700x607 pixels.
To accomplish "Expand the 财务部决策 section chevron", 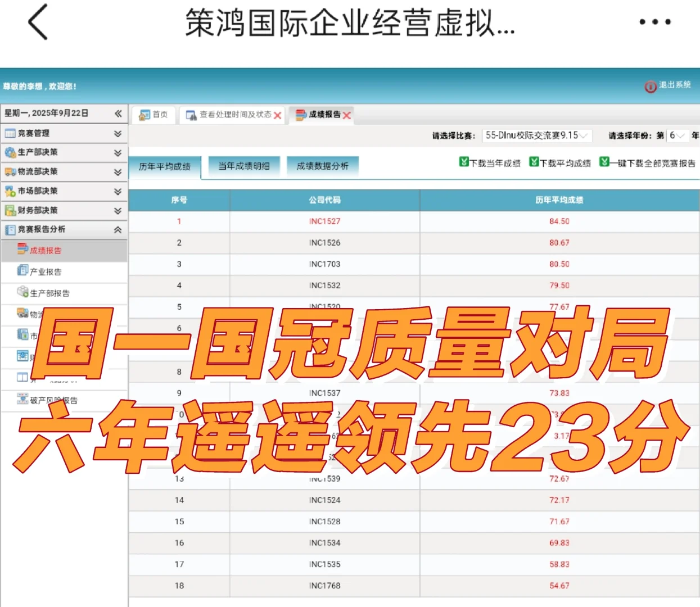I will point(118,211).
